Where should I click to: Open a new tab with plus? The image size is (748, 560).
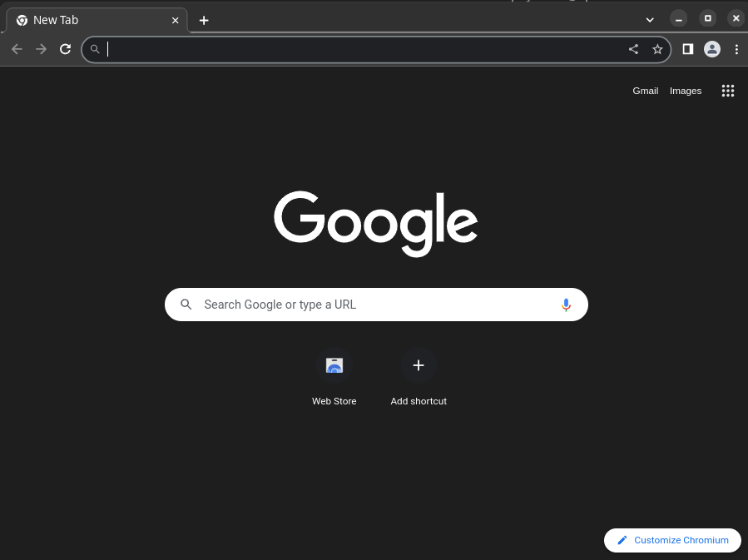[x=204, y=21]
